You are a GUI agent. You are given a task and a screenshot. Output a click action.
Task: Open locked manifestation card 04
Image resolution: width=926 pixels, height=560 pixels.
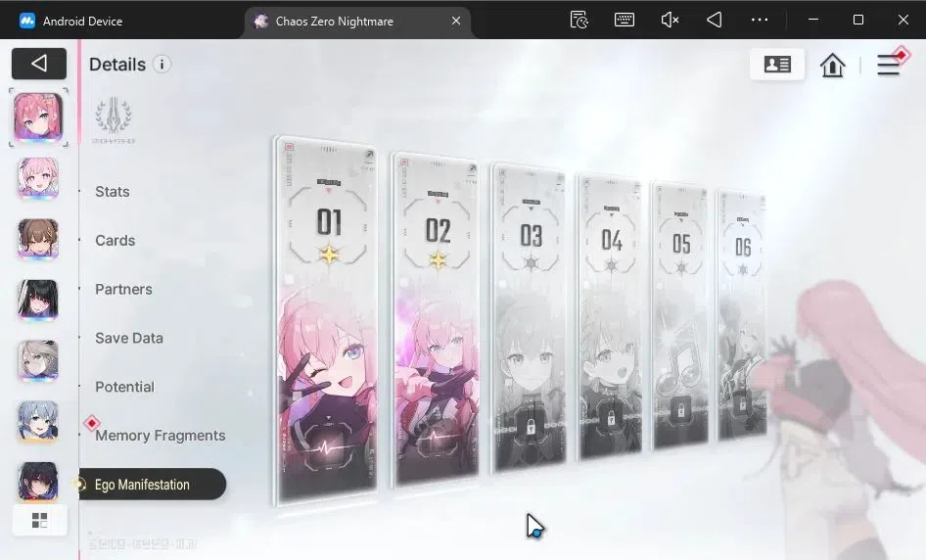(610, 316)
